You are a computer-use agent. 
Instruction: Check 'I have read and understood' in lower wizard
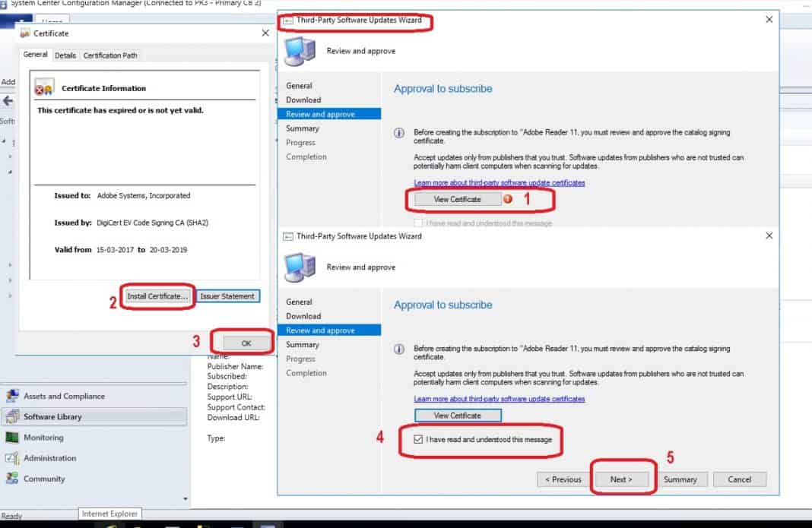pos(418,439)
